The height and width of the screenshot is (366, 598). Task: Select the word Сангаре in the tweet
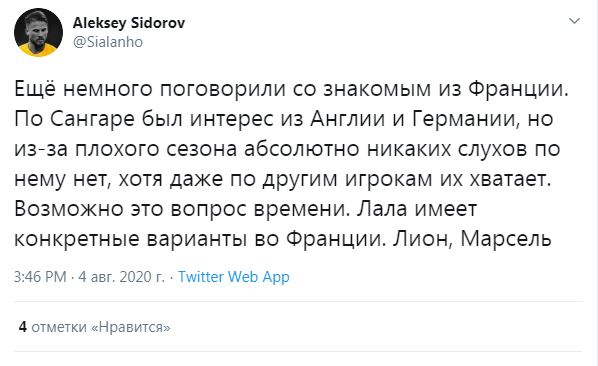93,119
